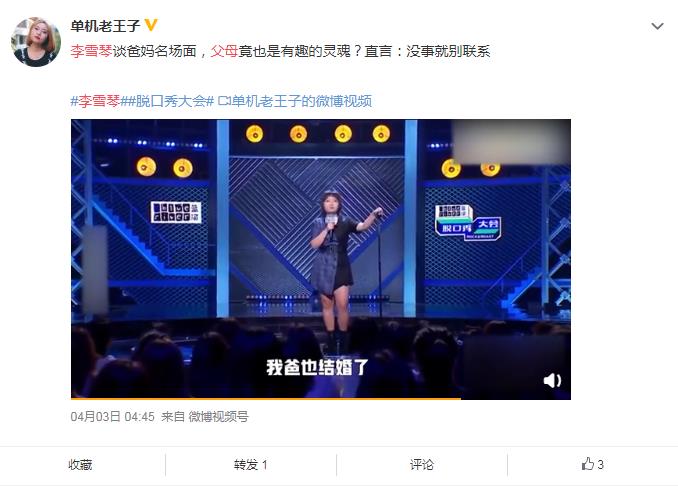Open the 单机老王子 username link
The width and height of the screenshot is (678, 486).
[x=105, y=26]
